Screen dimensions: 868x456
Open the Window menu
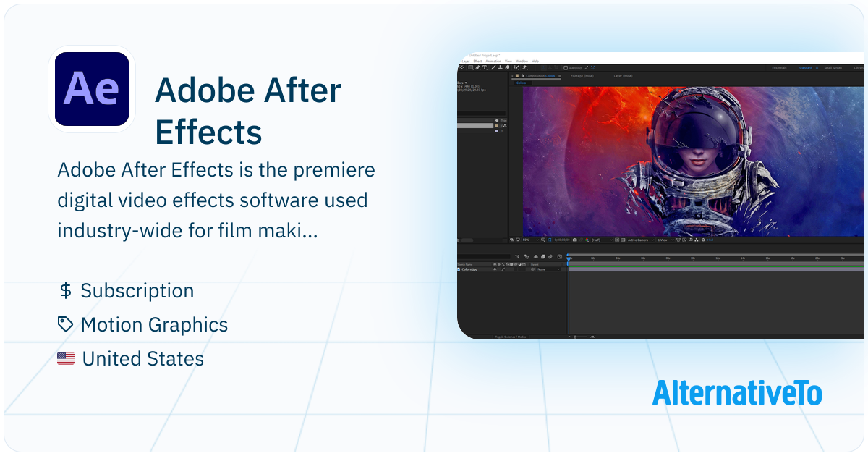(522, 61)
